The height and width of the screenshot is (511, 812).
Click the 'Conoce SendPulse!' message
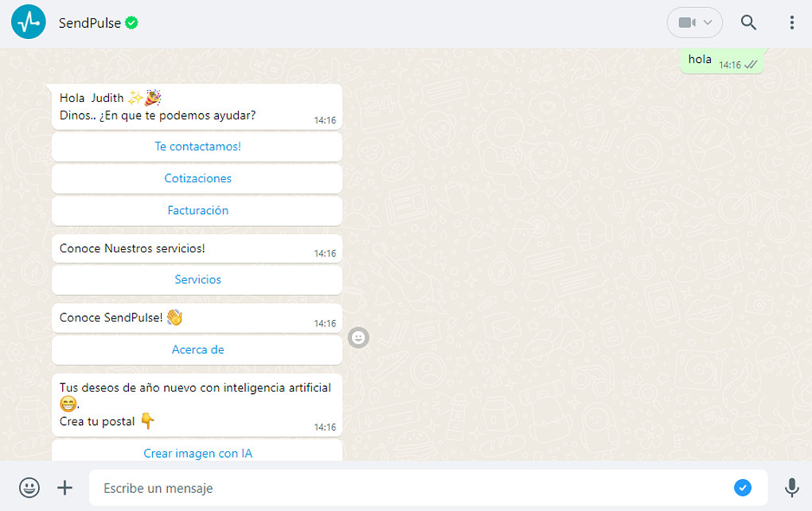pos(197,318)
